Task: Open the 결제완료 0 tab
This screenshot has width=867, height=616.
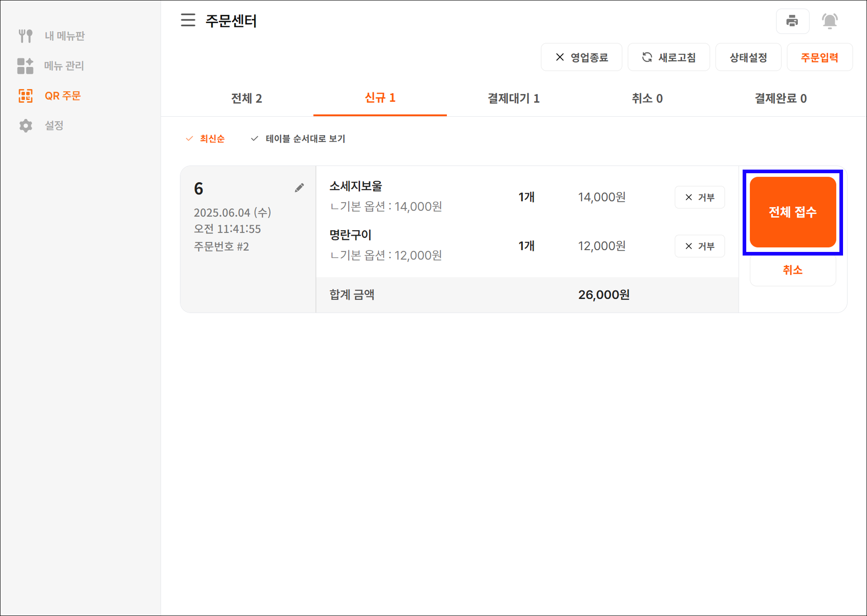Action: [781, 99]
